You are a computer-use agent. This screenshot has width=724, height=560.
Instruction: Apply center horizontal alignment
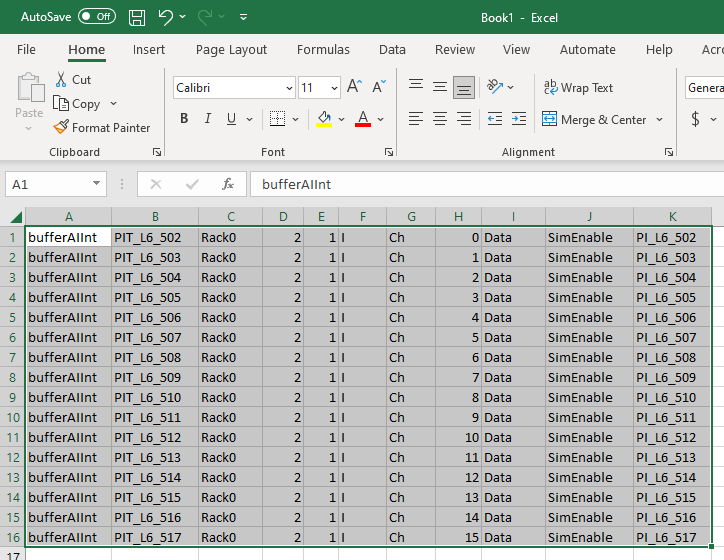tap(439, 119)
